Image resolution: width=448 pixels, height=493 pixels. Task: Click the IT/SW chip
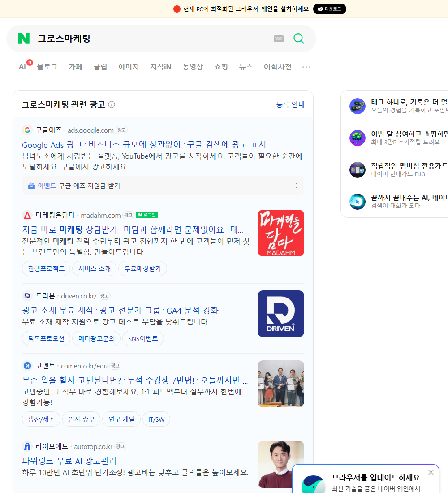(156, 419)
